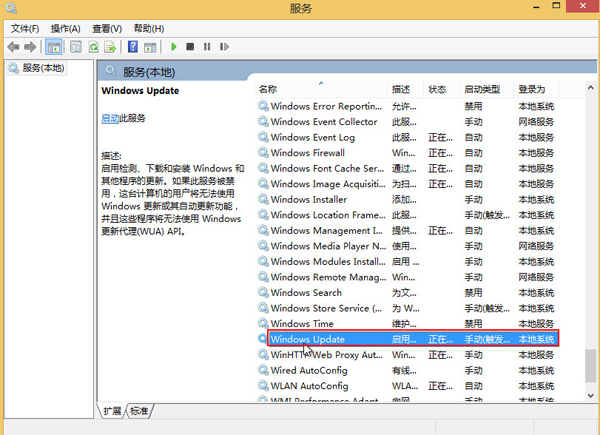Open the 帮助(H) menu

pyautogui.click(x=149, y=29)
